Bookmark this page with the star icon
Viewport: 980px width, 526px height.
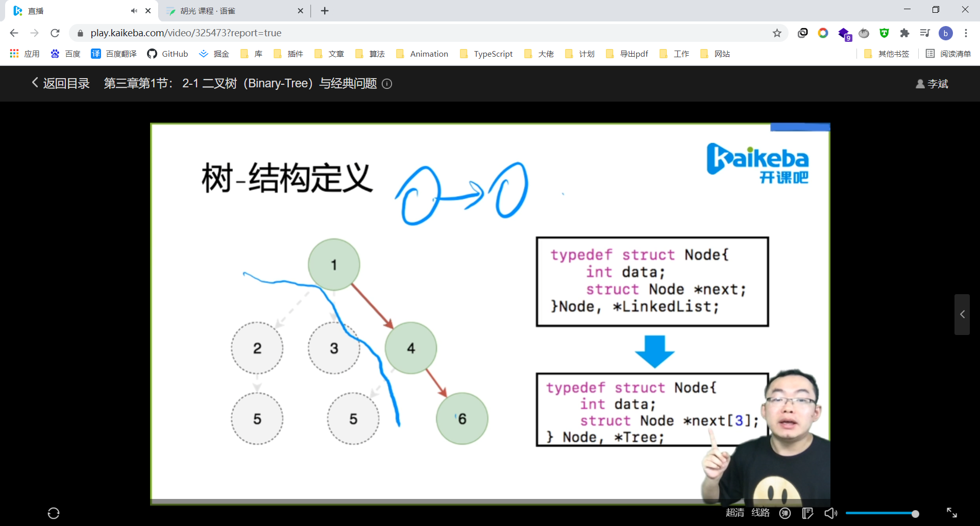tap(777, 33)
